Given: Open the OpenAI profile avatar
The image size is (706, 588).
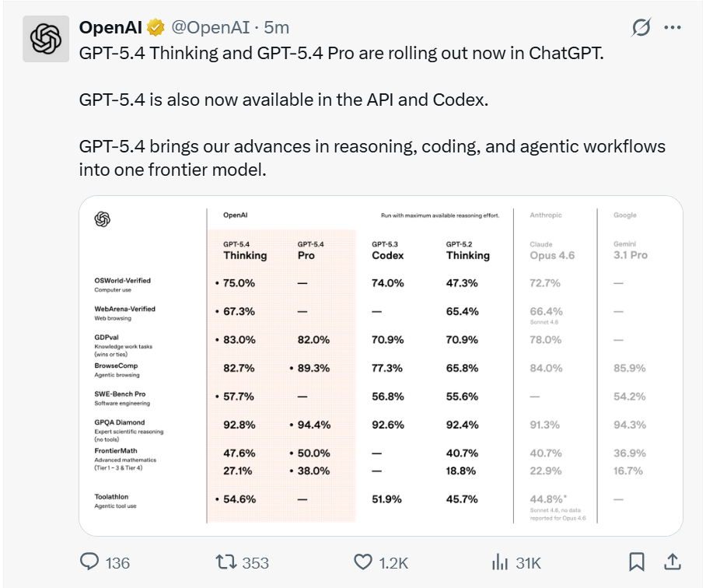Looking at the screenshot, I should click(x=47, y=38).
